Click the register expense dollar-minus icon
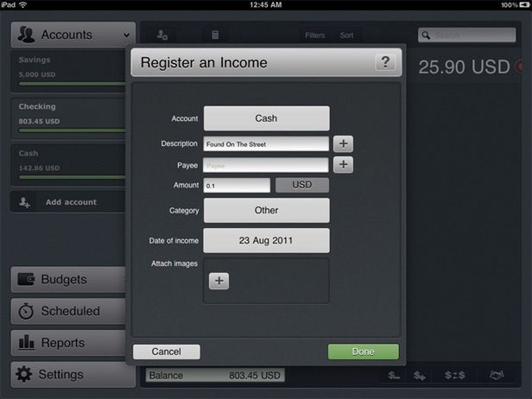Image resolution: width=532 pixels, height=399 pixels. (x=394, y=375)
